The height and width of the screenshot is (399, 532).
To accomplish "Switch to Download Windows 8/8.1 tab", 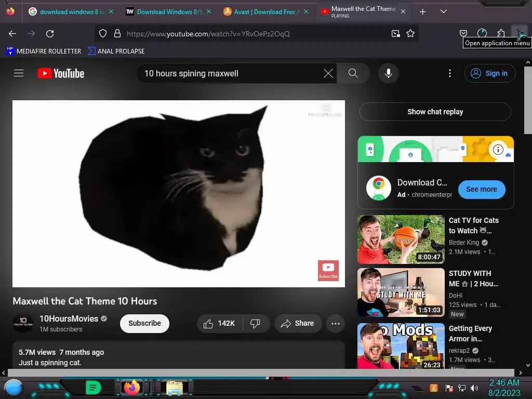I will coord(169,11).
